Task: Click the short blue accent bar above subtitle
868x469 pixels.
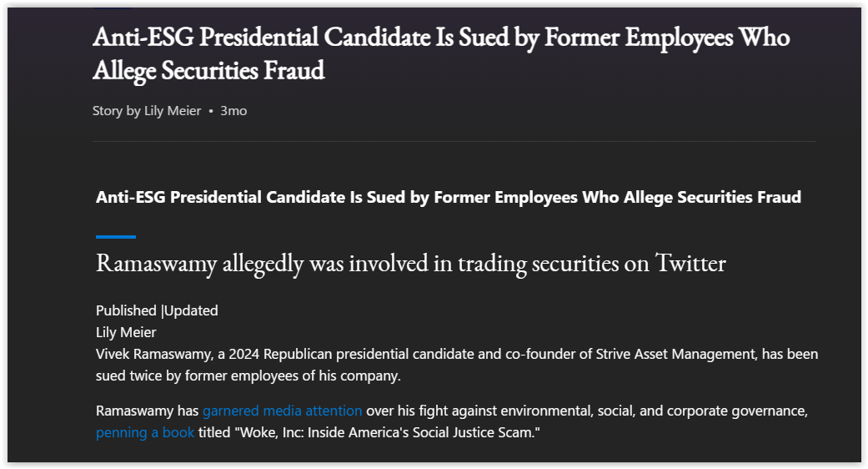Action: 116,237
